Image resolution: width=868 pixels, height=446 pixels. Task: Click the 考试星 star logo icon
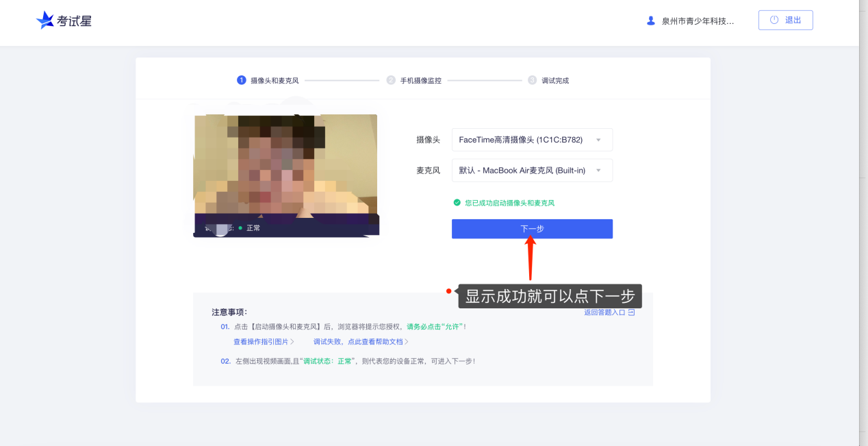[45, 21]
